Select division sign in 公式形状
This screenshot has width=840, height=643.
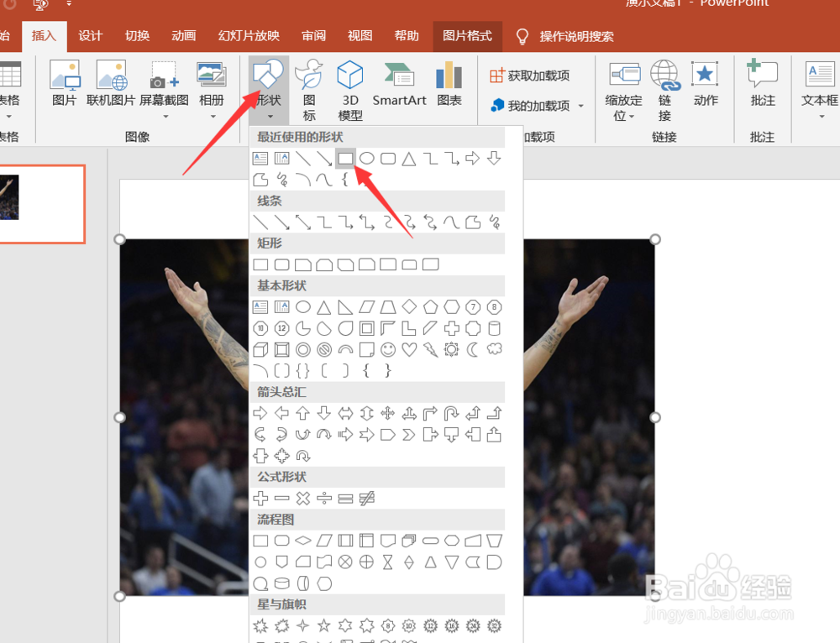click(324, 499)
